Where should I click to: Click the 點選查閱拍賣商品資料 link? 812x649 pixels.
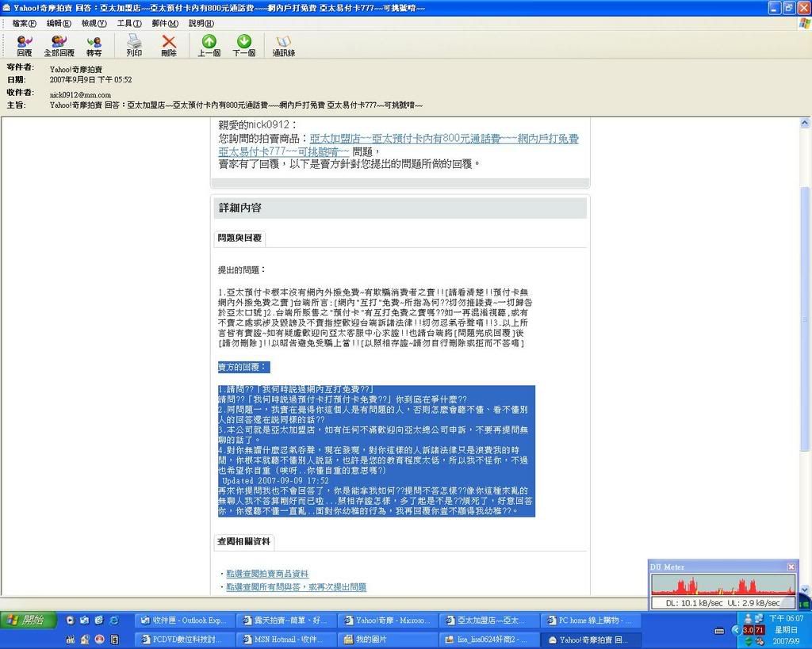click(267, 574)
